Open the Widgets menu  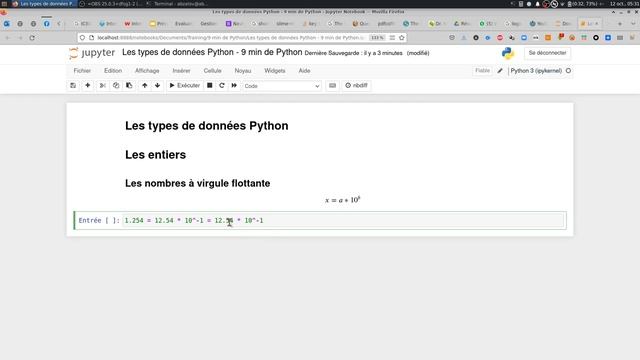pos(275,71)
